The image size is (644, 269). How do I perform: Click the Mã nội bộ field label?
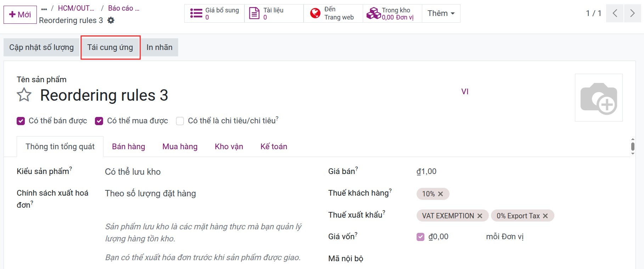pyautogui.click(x=346, y=259)
